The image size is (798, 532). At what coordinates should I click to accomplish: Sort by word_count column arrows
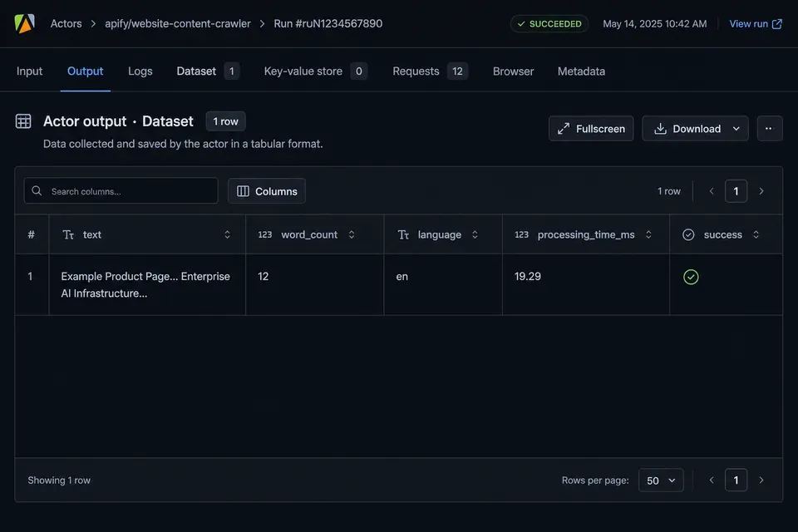click(351, 234)
